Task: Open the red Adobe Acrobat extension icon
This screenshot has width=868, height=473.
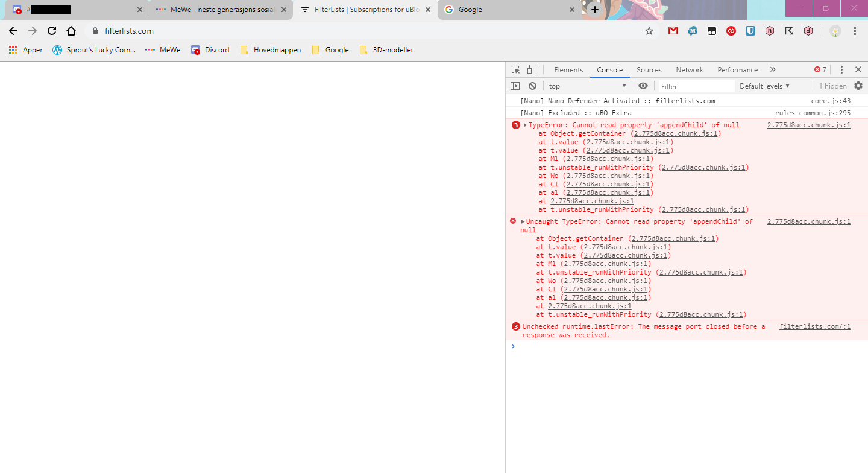Action: click(731, 31)
